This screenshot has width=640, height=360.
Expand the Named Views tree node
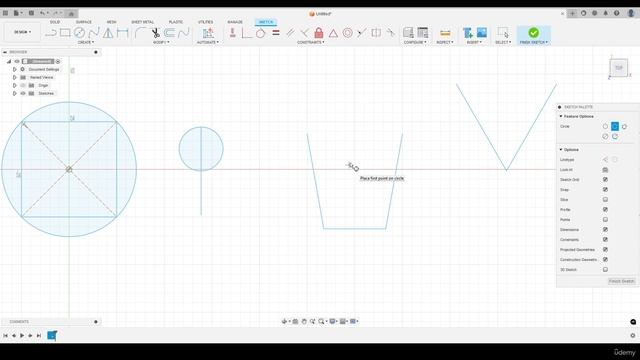point(15,77)
